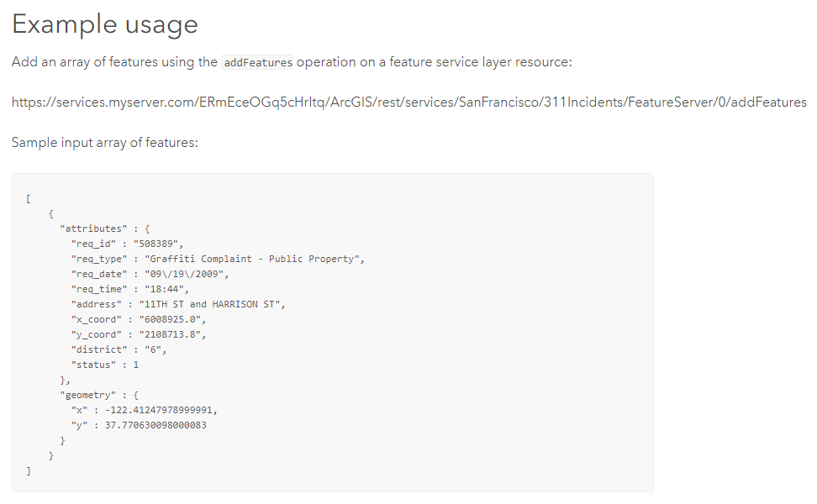The width and height of the screenshot is (817, 504).
Task: Click the x_coord value "6008925.0"
Action: 171,319
